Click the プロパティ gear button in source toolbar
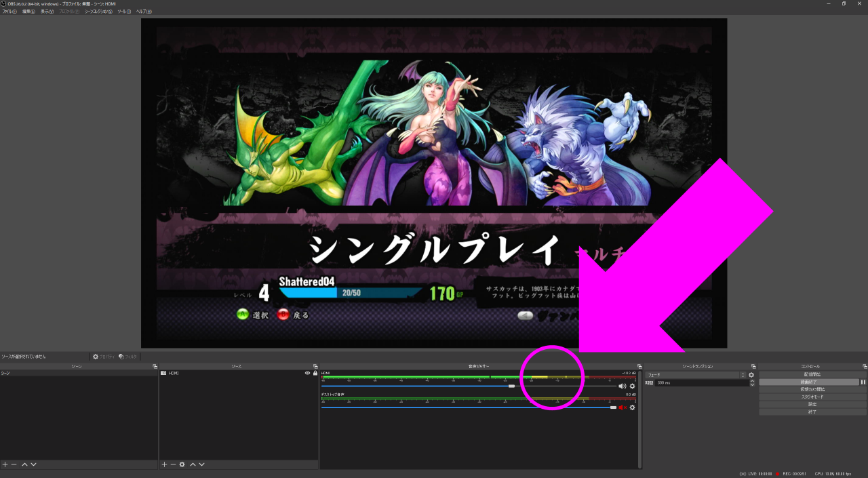 coord(104,356)
